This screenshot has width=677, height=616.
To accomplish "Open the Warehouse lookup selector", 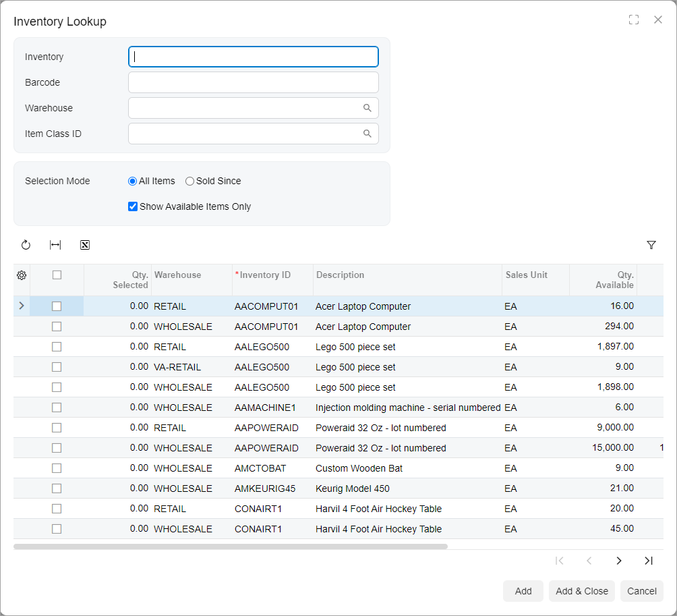I will coord(367,108).
